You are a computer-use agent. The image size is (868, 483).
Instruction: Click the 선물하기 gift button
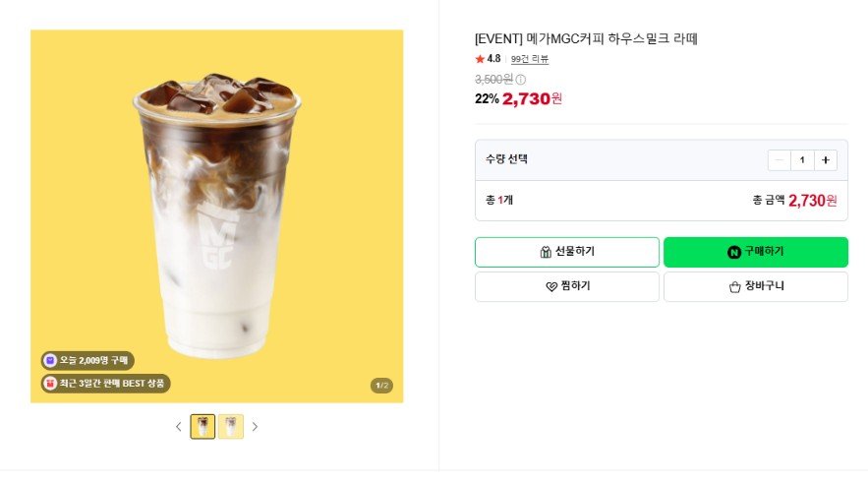pos(567,252)
